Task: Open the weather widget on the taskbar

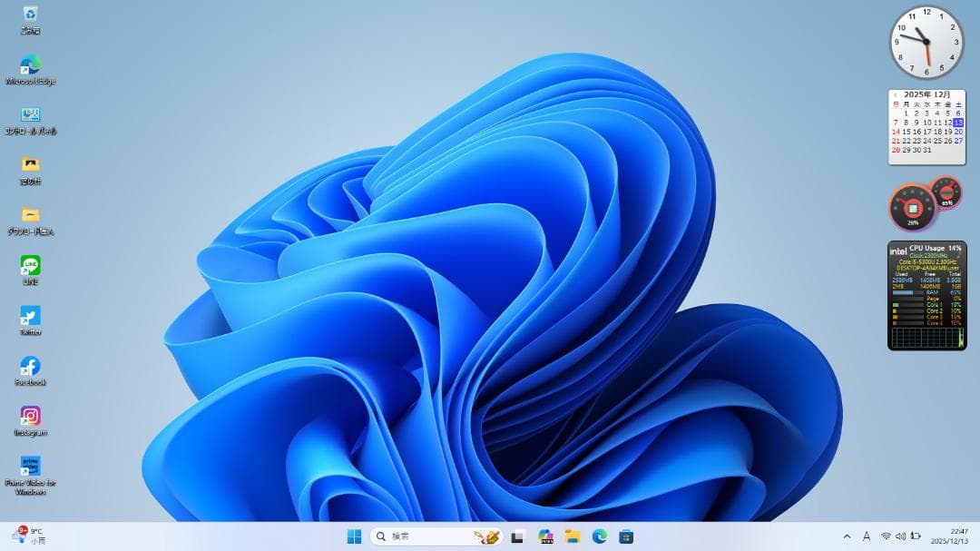Action: 29,536
